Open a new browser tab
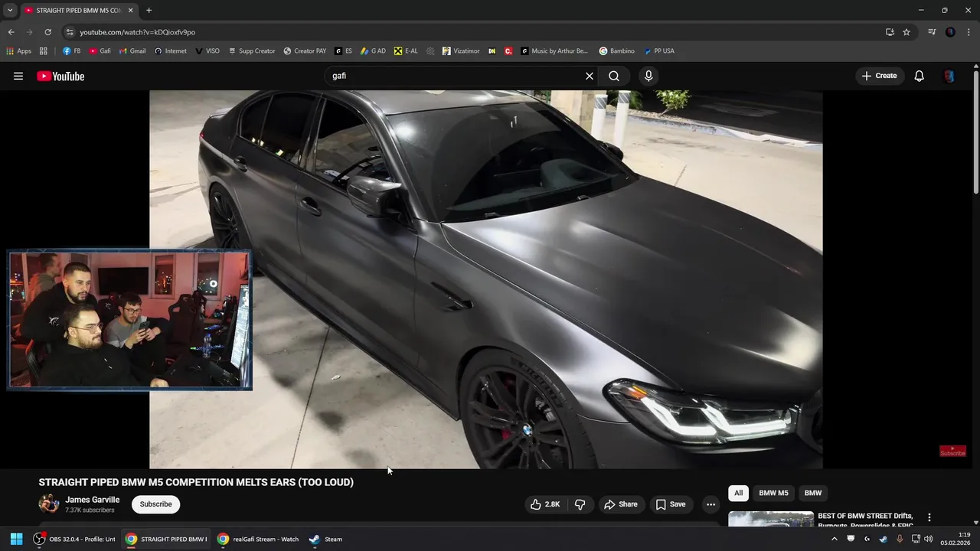This screenshot has height=551, width=980. [x=149, y=11]
